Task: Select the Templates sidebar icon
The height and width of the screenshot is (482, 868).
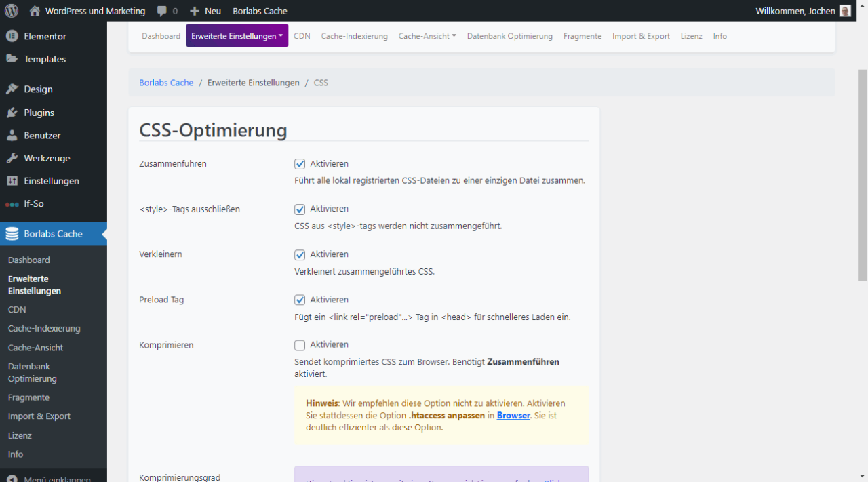Action: 11,59
